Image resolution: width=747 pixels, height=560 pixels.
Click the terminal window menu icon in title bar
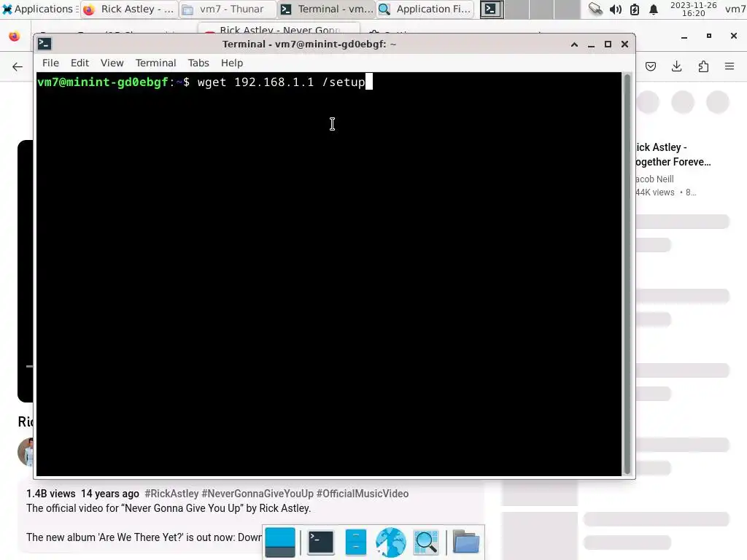pos(44,44)
